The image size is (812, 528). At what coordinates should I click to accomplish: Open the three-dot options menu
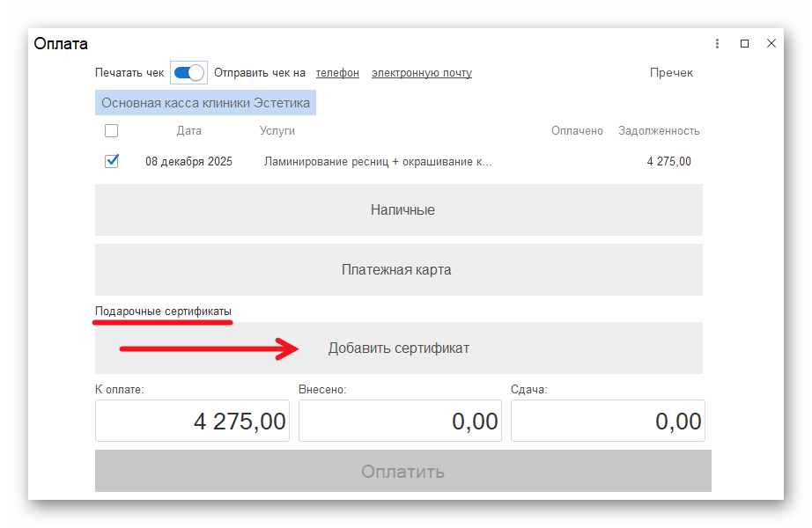pyautogui.click(x=716, y=42)
